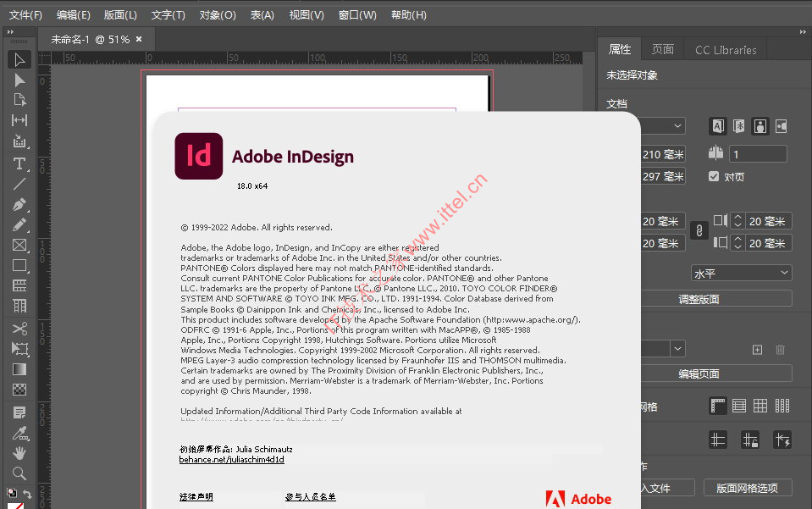Select the Pen tool
812x509 pixels.
click(19, 205)
